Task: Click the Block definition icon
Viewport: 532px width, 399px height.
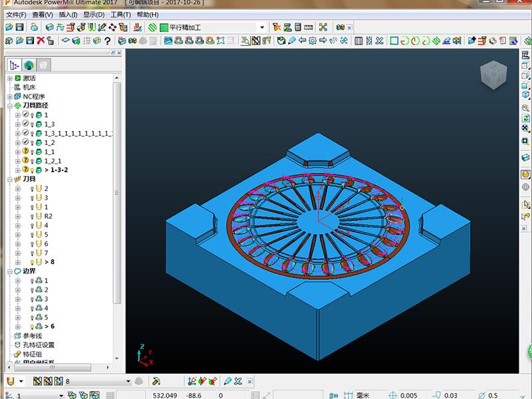Action: (x=49, y=27)
